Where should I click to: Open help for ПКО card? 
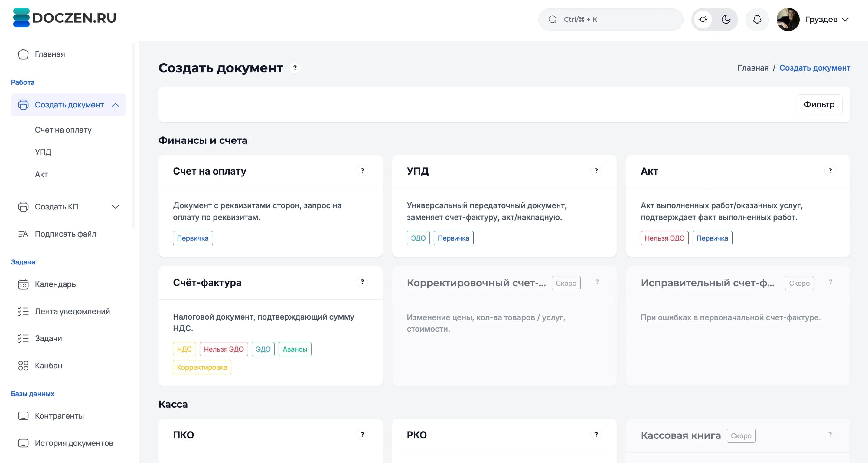point(362,434)
